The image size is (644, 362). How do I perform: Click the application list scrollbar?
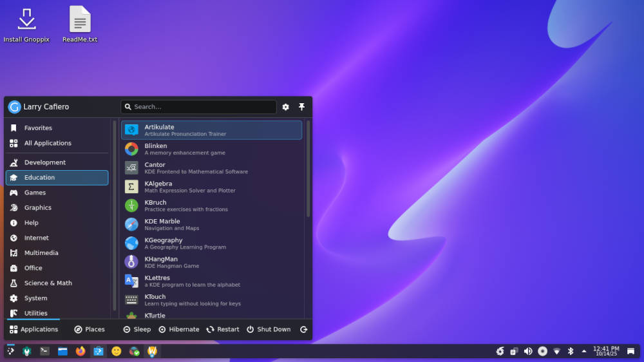(308, 169)
